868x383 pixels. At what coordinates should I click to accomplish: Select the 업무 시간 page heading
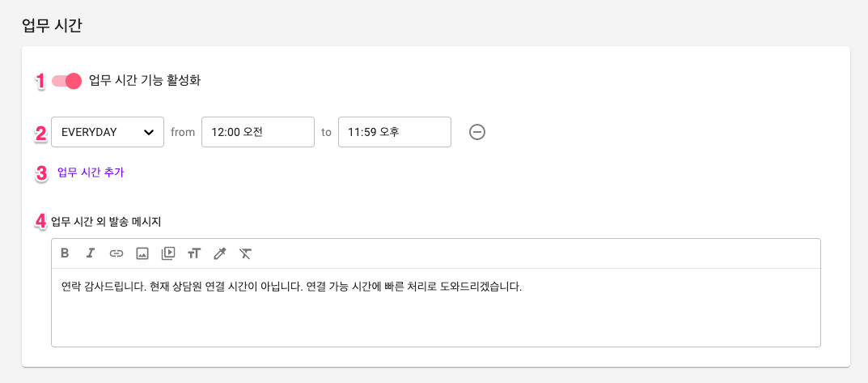[x=52, y=26]
